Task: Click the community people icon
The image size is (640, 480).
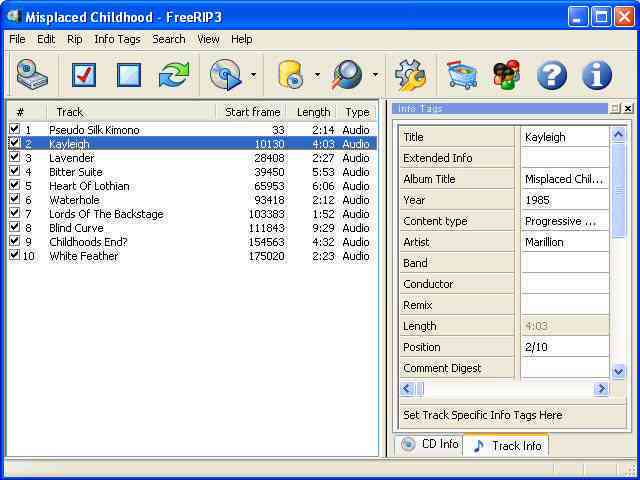Action: pos(507,75)
